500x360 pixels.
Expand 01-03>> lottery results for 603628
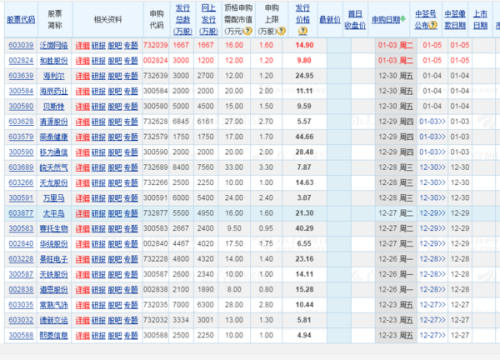click(x=432, y=122)
